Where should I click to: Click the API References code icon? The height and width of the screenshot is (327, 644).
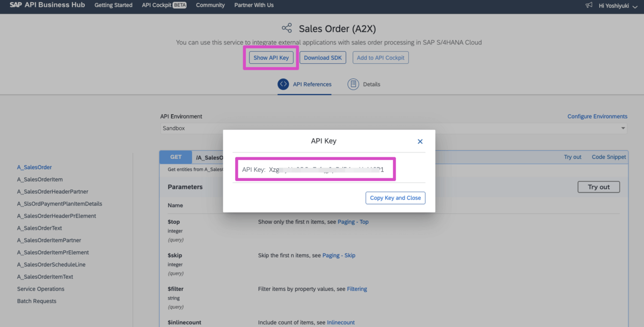tap(283, 84)
